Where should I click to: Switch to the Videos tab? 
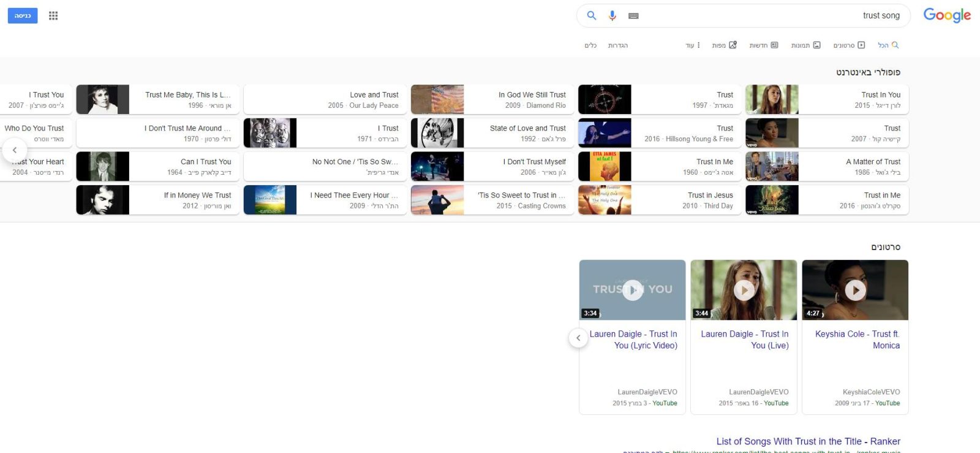849,45
